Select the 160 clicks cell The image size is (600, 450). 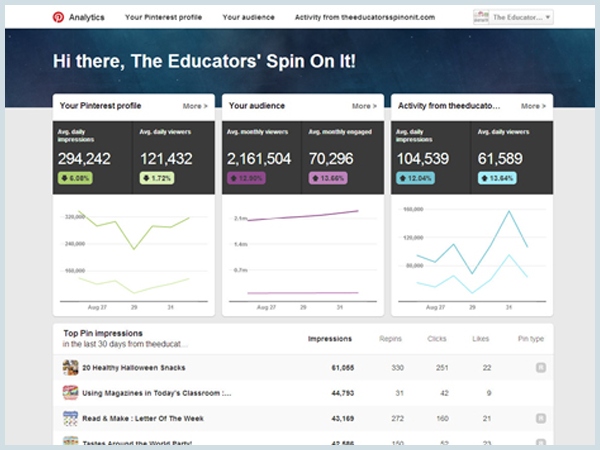[442, 418]
